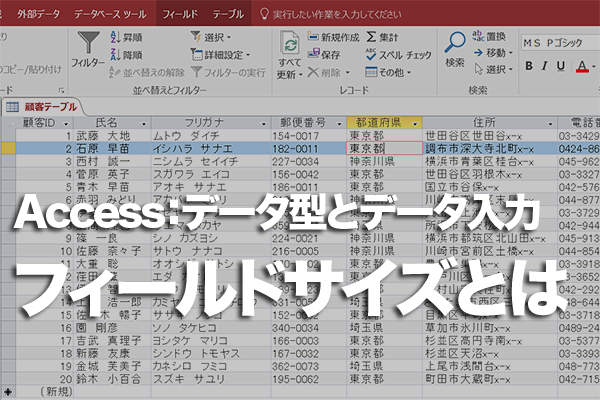Image resolution: width=600 pixels, height=400 pixels.
Task: Click address 調布市深大寺北町x-x
Action: click(479, 149)
